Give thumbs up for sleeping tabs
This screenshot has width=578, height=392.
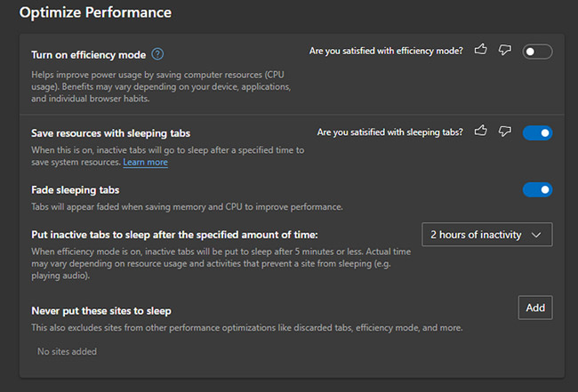coord(481,131)
